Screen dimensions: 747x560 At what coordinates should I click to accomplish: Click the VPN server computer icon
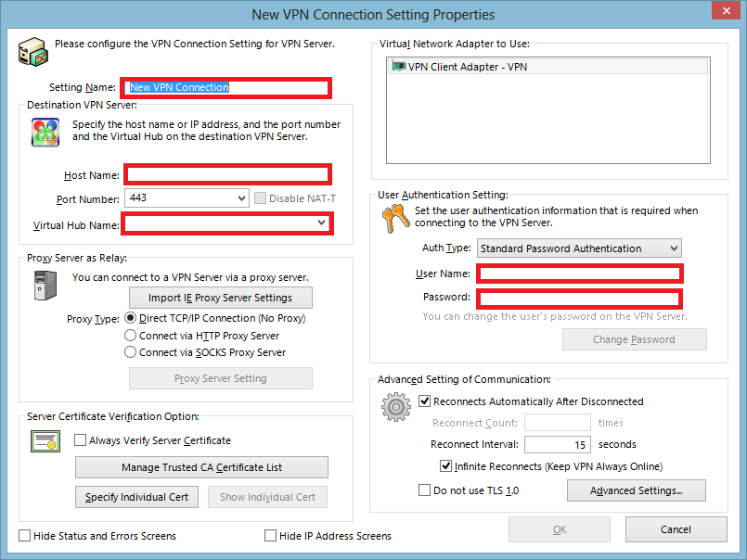click(33, 51)
